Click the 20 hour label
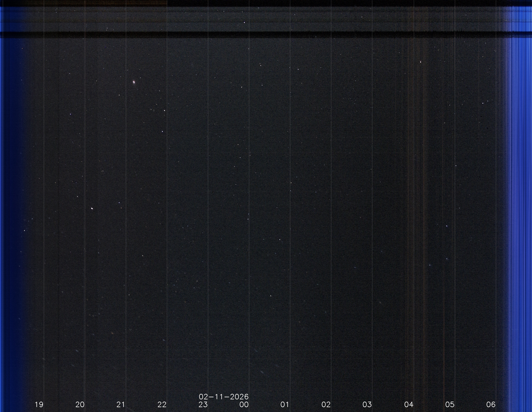 [80, 405]
